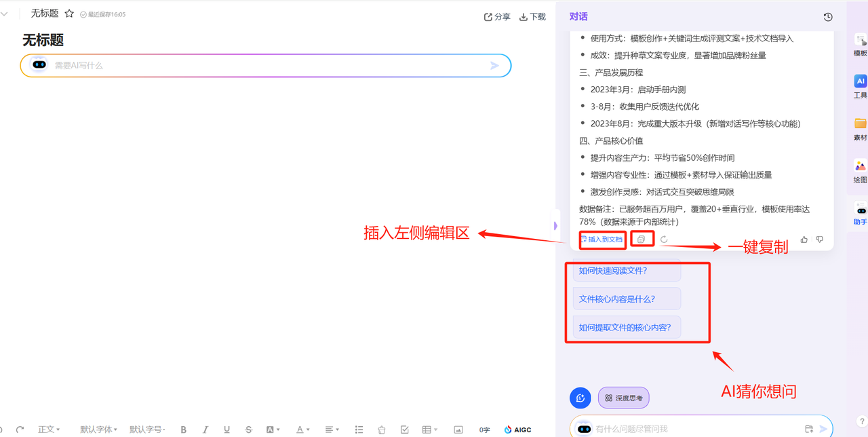This screenshot has width=868, height=437.
Task: Open text alignment dropdown
Action: [x=332, y=430]
